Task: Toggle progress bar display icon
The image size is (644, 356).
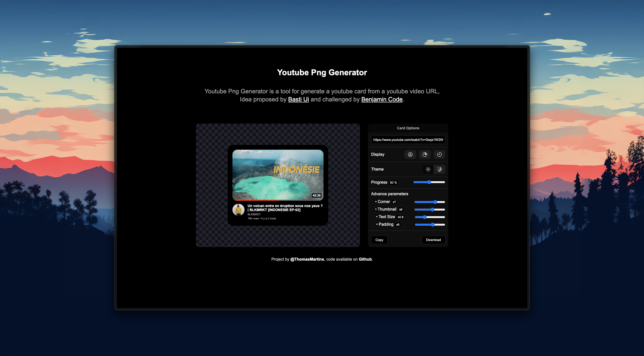Action: click(x=425, y=154)
